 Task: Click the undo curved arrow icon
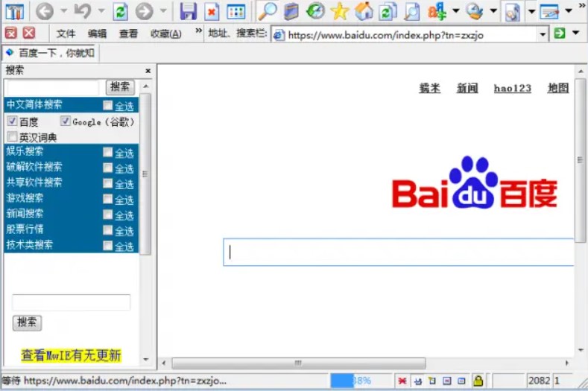point(83,11)
